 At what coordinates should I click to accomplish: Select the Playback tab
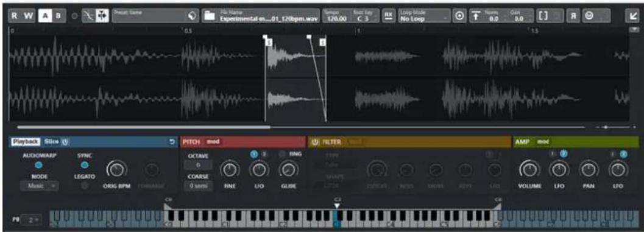pos(26,142)
